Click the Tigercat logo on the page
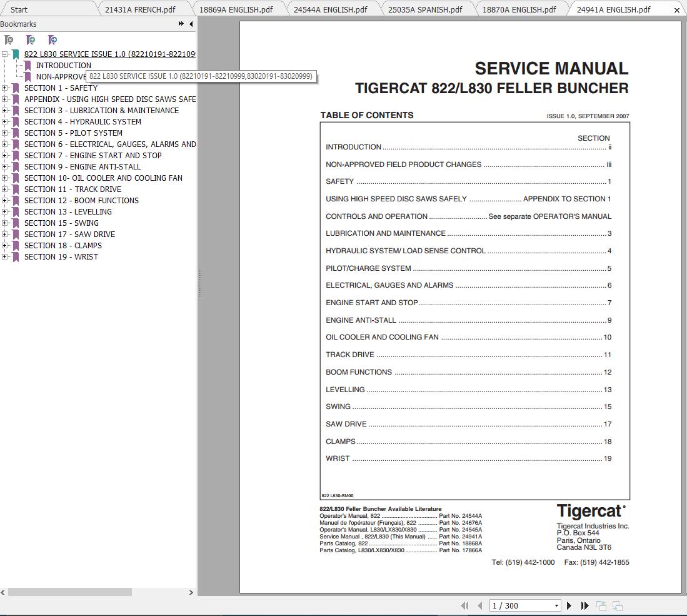The image size is (687, 616). pyautogui.click(x=591, y=512)
